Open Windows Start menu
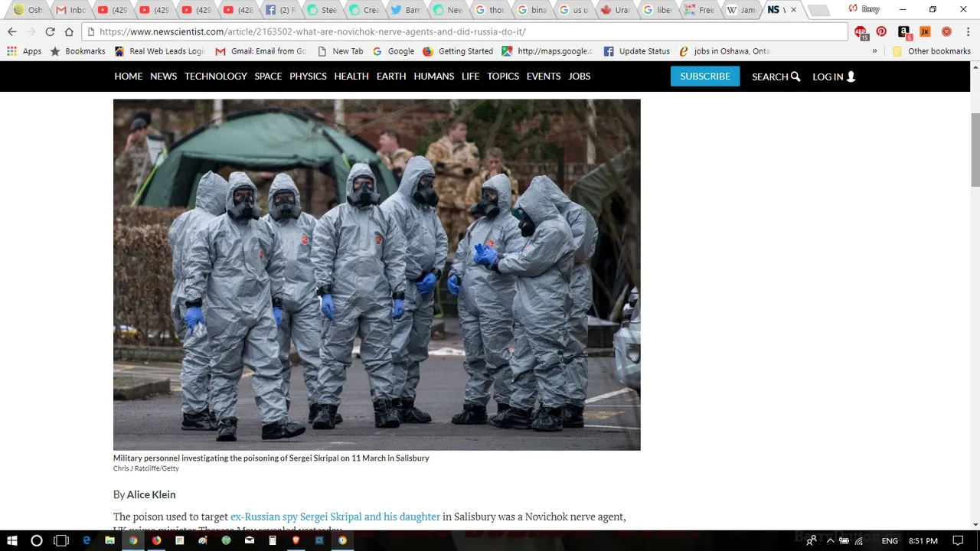Image resolution: width=980 pixels, height=551 pixels. pos(11,540)
